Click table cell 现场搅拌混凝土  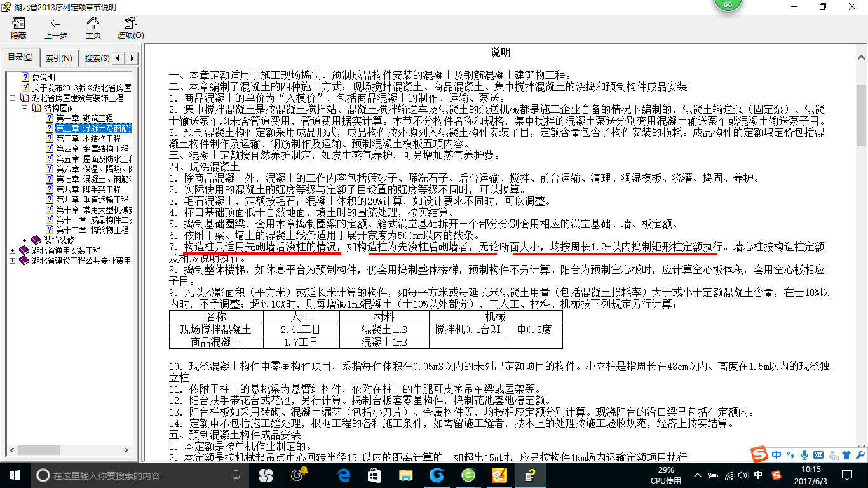[215, 330]
